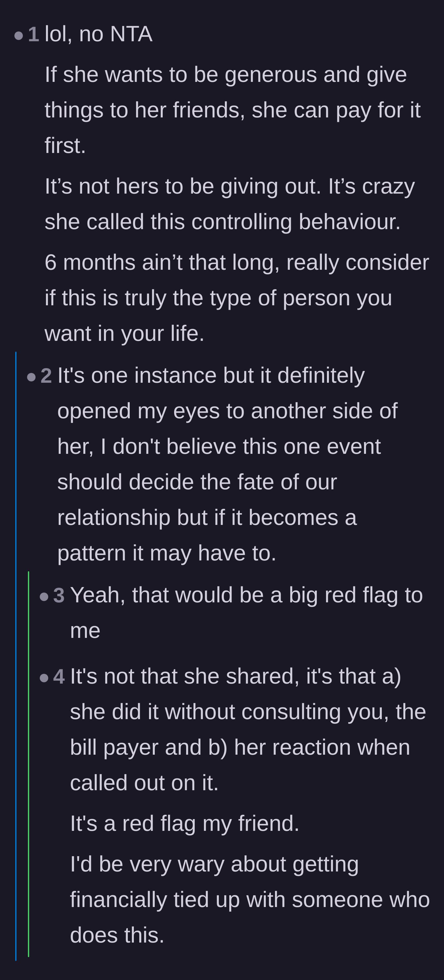444x980 pixels.
Task: Click the "It's not hers to be giving out" sentence
Action: pos(183,186)
